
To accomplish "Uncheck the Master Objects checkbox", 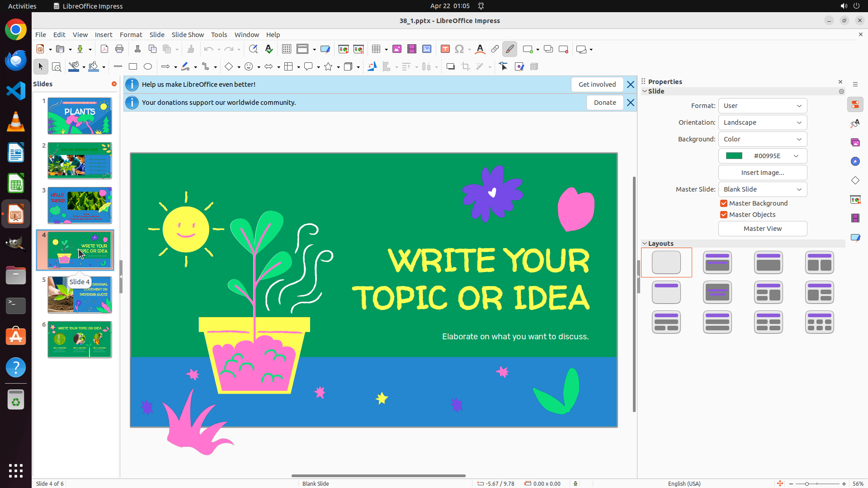I will [724, 215].
